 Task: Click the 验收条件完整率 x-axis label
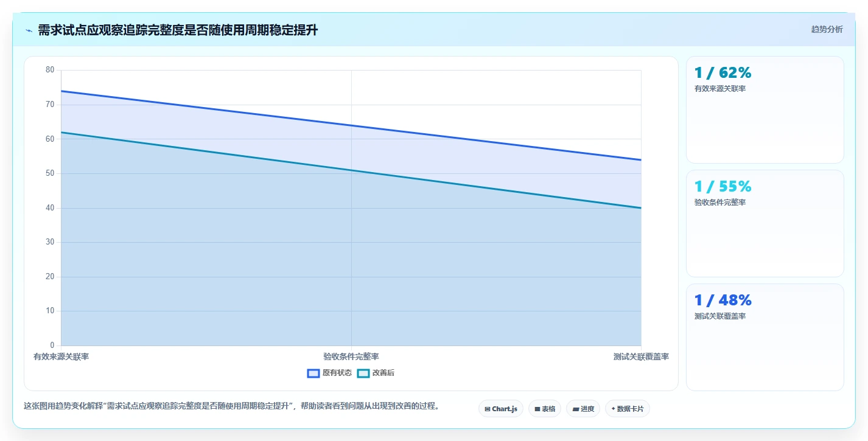[x=351, y=356]
